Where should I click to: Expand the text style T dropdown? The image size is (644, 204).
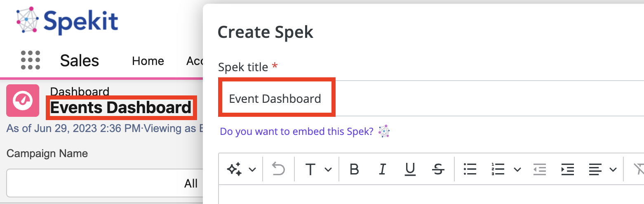coord(328,169)
